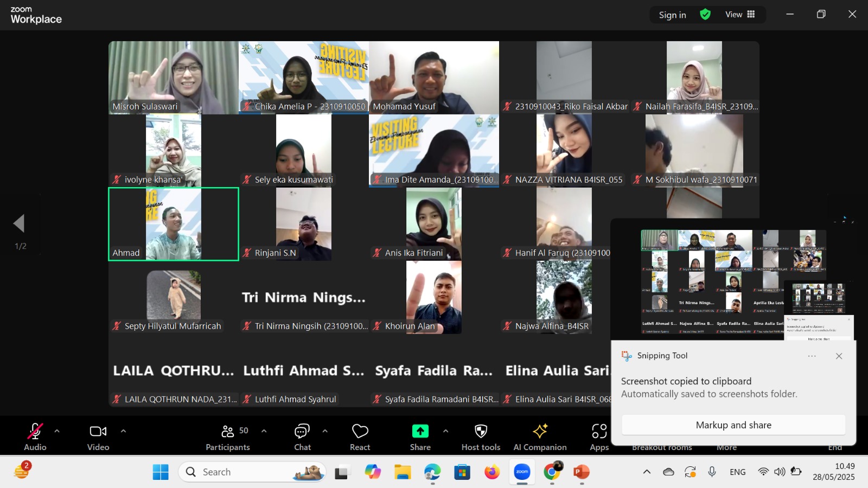Open Firefox from taskbar
868x488 pixels.
[x=492, y=472]
